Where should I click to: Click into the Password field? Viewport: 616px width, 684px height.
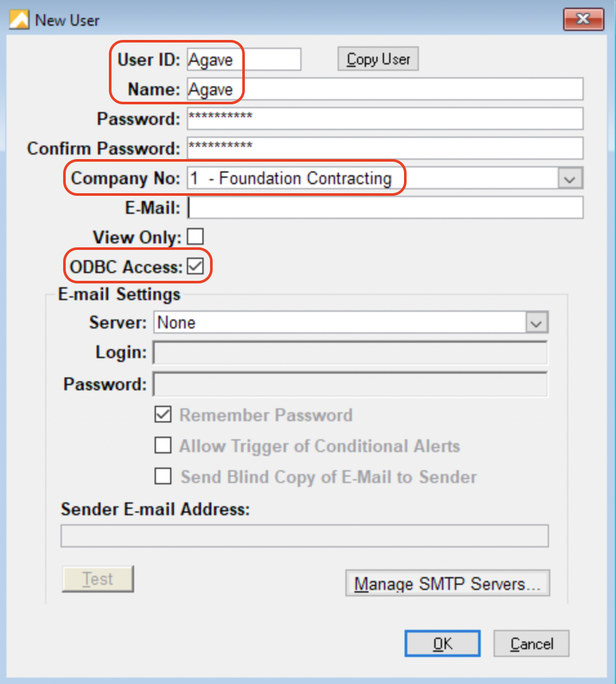385,119
